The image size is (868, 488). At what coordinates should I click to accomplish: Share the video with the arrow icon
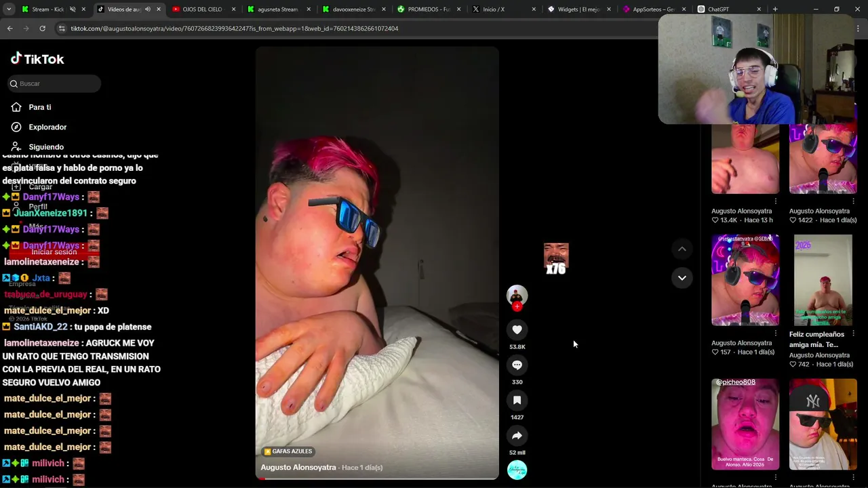(x=517, y=435)
